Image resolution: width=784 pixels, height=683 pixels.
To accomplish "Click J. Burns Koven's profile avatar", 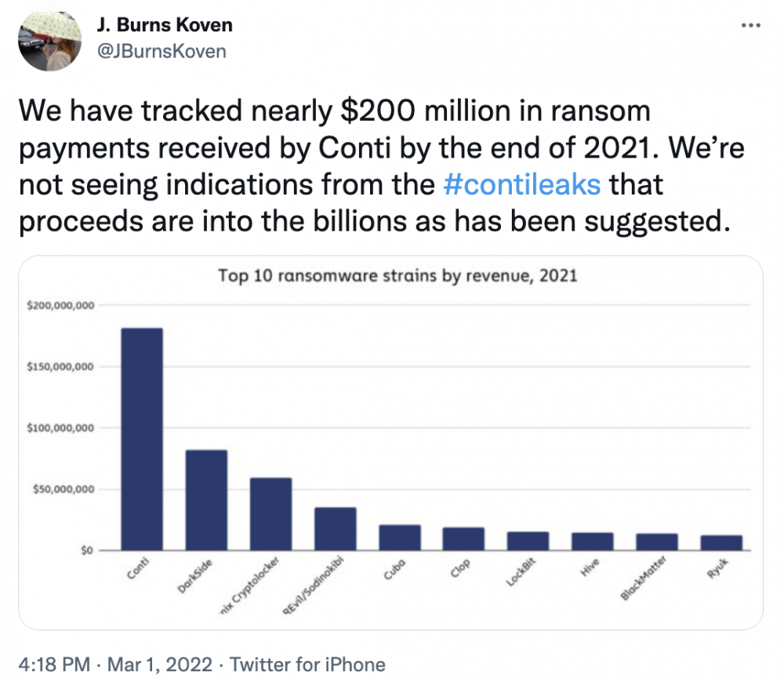I will [x=49, y=41].
